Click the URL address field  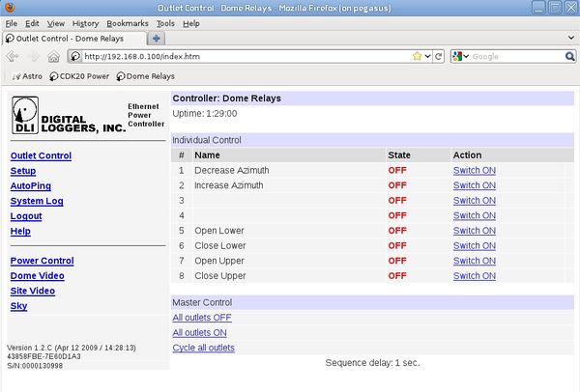246,56
